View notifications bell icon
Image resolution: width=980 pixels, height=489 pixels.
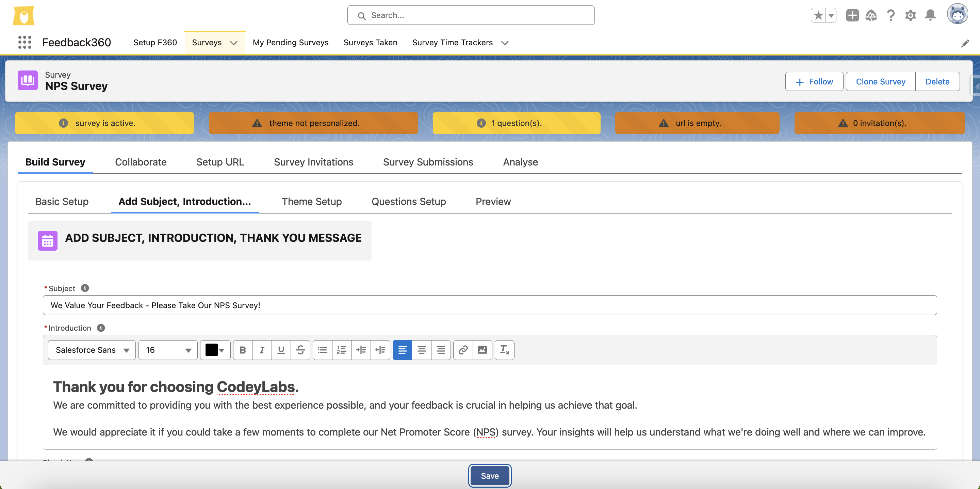pyautogui.click(x=930, y=16)
